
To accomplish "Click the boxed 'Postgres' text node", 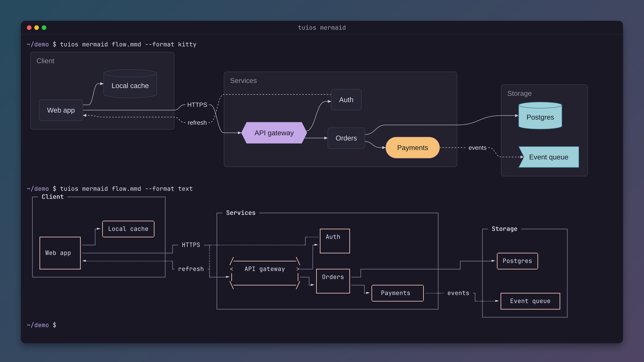I will [x=517, y=261].
